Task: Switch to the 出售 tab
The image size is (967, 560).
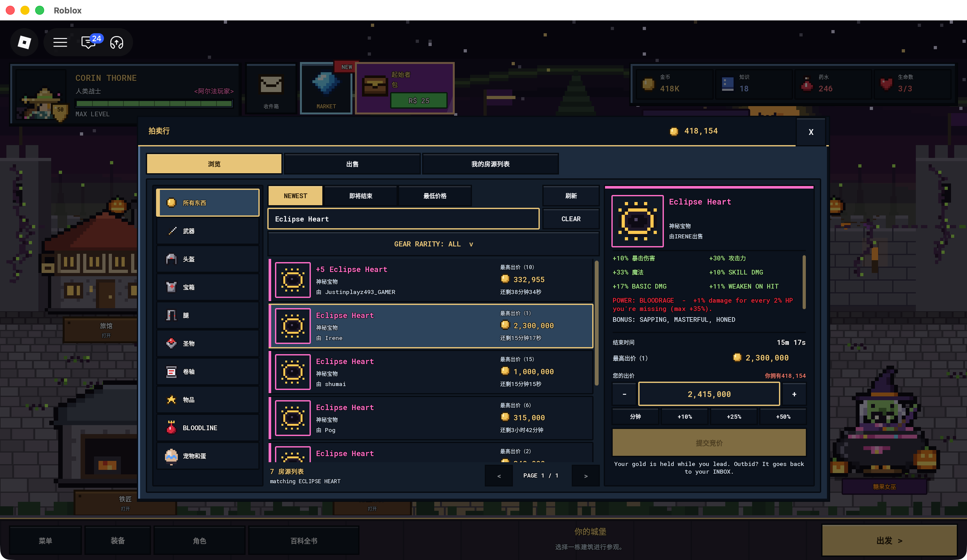Action: pos(352,164)
